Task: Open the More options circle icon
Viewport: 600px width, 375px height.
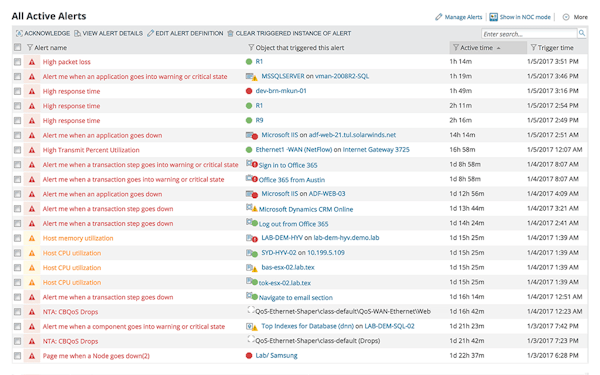Action: pos(566,17)
